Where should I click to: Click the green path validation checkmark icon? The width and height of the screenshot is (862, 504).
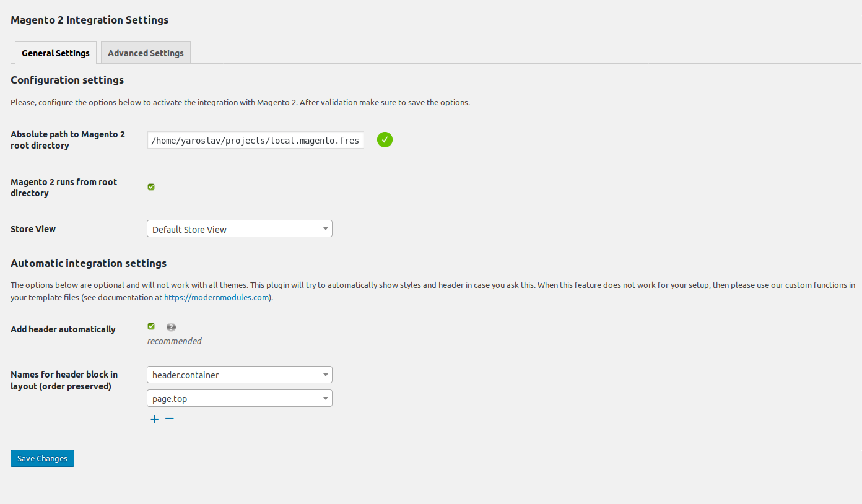(385, 140)
